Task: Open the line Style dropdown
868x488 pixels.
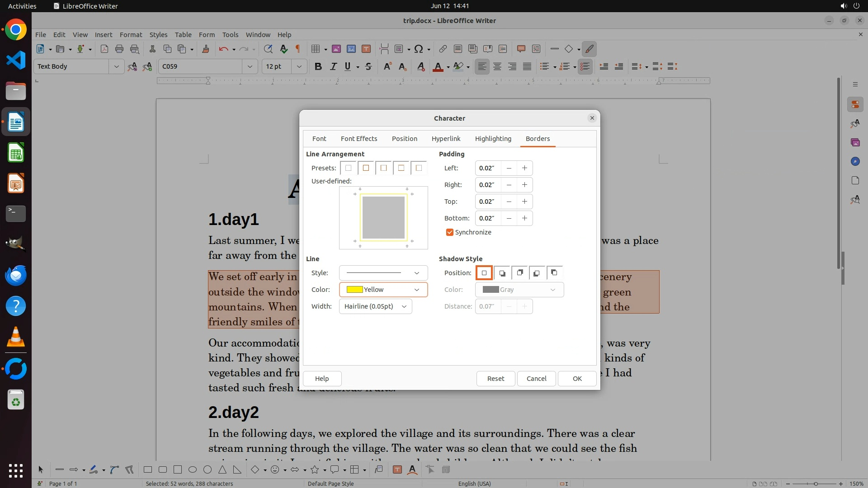Action: pos(383,273)
